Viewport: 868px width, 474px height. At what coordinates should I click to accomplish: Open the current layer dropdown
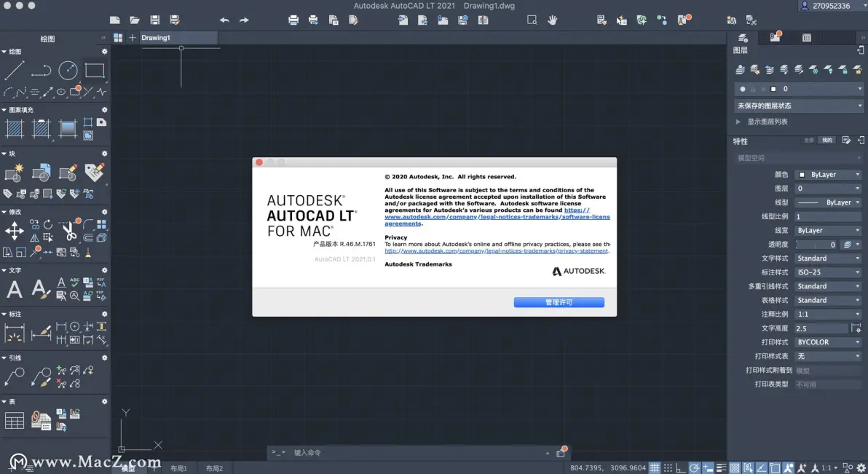799,89
